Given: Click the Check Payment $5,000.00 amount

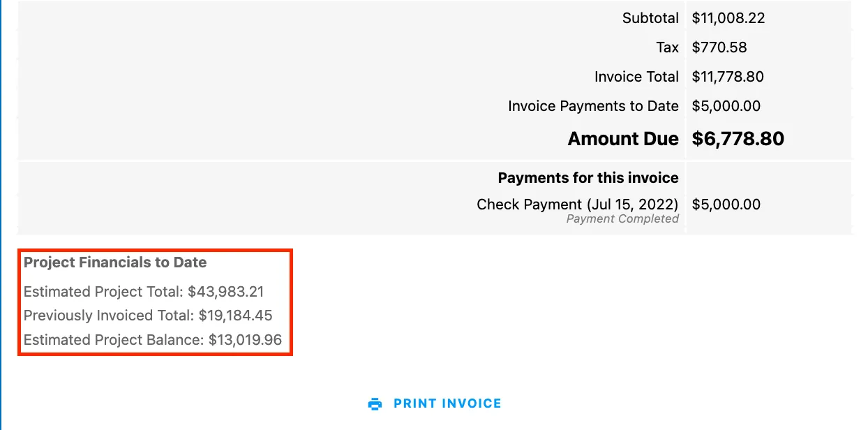Looking at the screenshot, I should point(726,205).
